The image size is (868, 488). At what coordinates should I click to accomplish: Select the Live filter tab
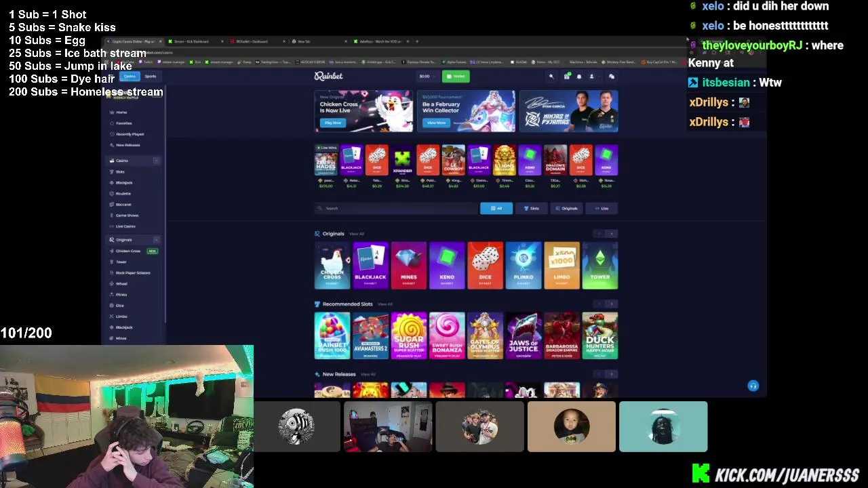(602, 209)
